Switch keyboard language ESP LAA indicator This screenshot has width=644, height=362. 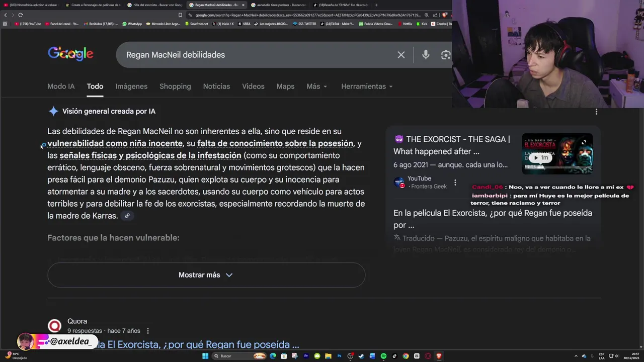602,356
